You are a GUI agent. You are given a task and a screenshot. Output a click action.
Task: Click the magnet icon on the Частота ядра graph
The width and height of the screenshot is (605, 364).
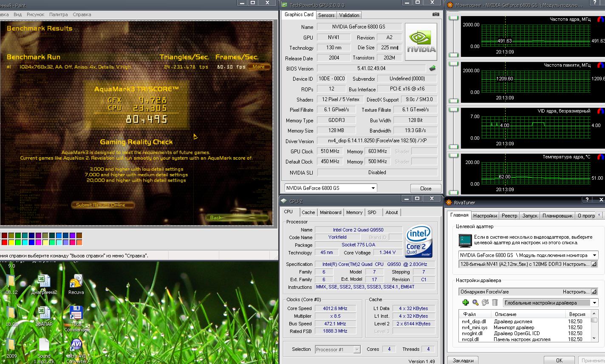(x=600, y=20)
